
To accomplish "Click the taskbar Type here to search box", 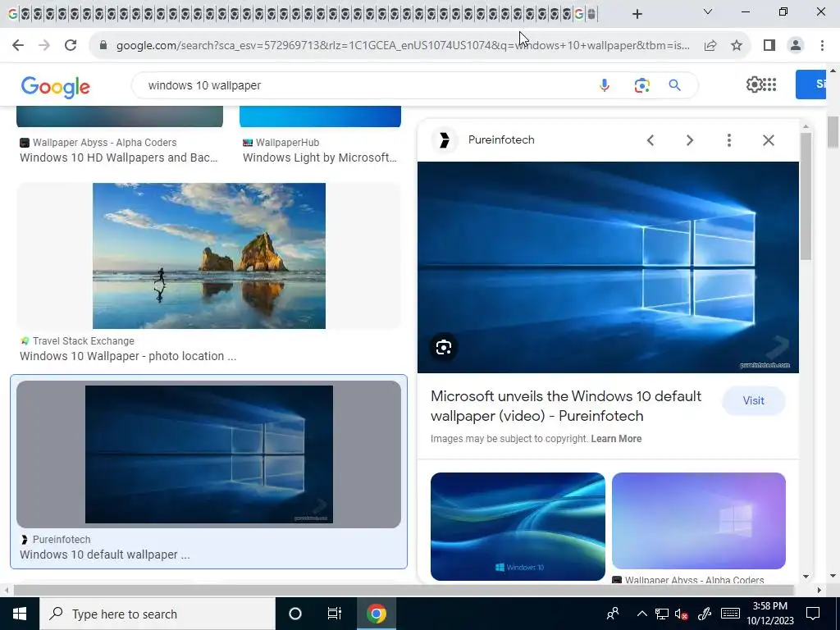I will click(157, 614).
